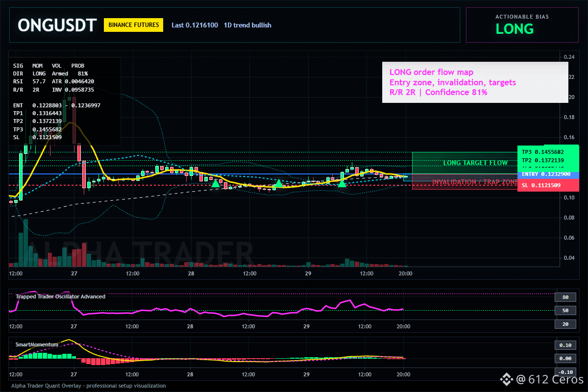Click the Alpha Trader Quant Overlay footer text

coord(88,386)
